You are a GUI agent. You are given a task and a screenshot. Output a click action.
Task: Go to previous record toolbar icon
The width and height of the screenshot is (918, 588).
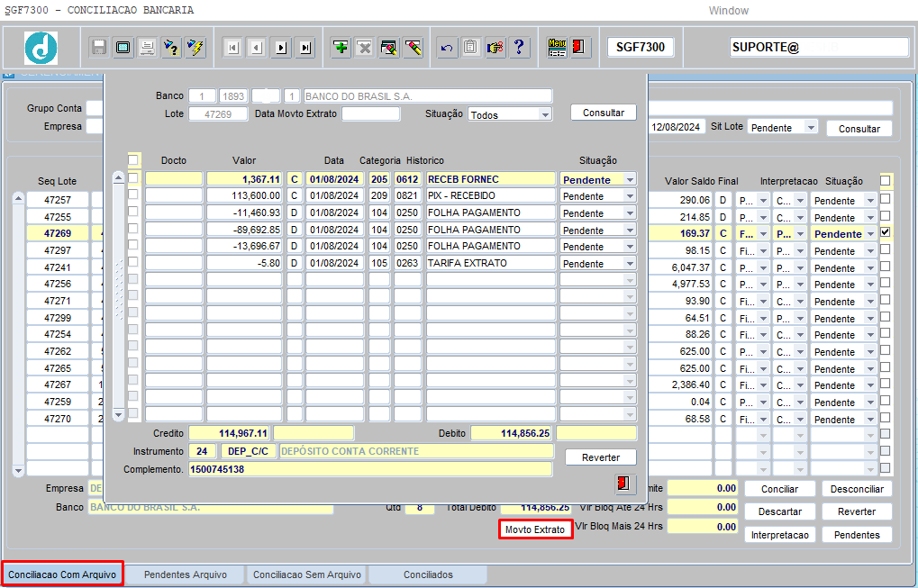click(257, 48)
